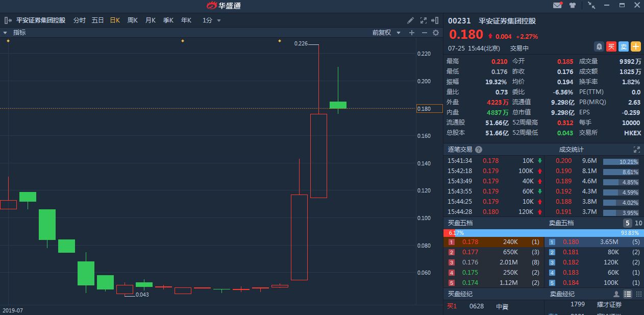Select ask level 3 at 0.182
The image size is (644, 315).
[595, 262]
